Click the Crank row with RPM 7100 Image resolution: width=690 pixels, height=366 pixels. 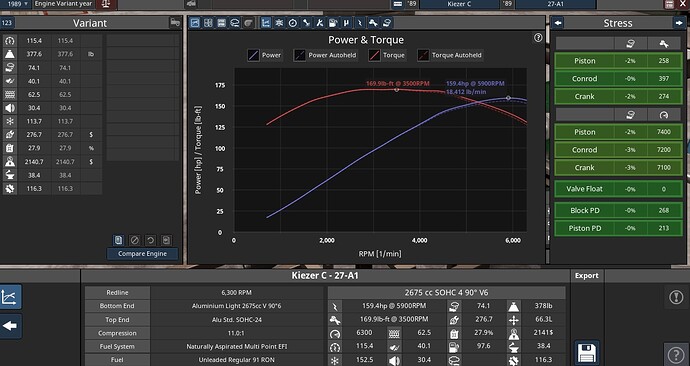[618, 168]
